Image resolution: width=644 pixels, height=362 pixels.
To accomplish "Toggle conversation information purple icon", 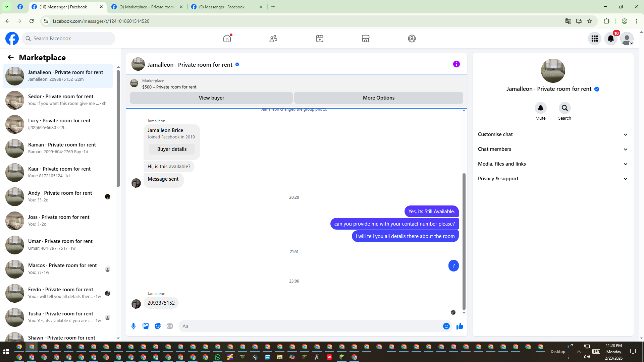I will 456,64.
